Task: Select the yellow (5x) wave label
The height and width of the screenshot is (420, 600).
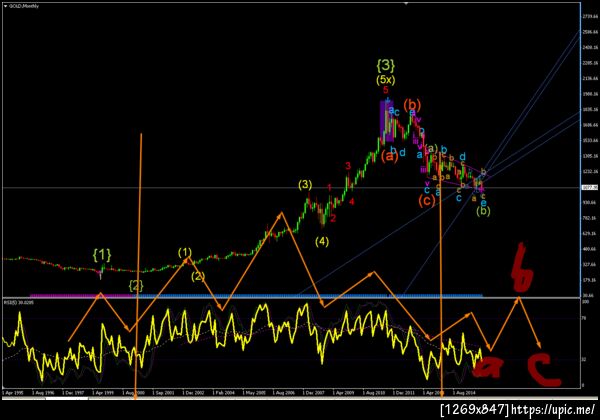Action: pyautogui.click(x=385, y=80)
